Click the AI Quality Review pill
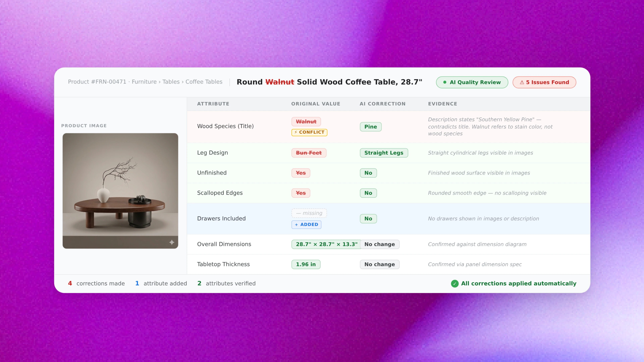The width and height of the screenshot is (644, 362). click(472, 82)
